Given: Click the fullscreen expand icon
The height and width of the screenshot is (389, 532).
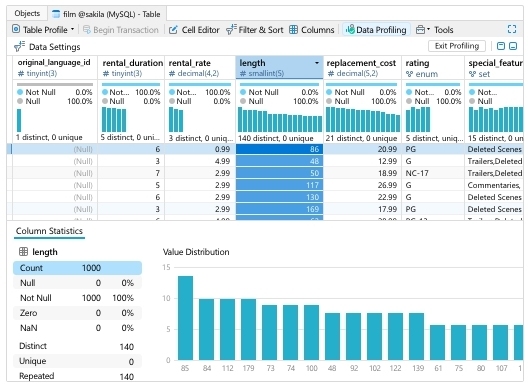Looking at the screenshot, I should pyautogui.click(x=512, y=30).
